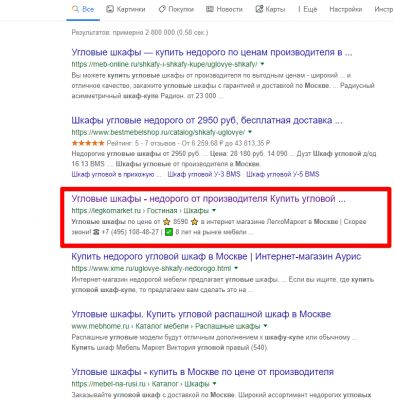Click the tag icon beside Покупки

[162, 9]
